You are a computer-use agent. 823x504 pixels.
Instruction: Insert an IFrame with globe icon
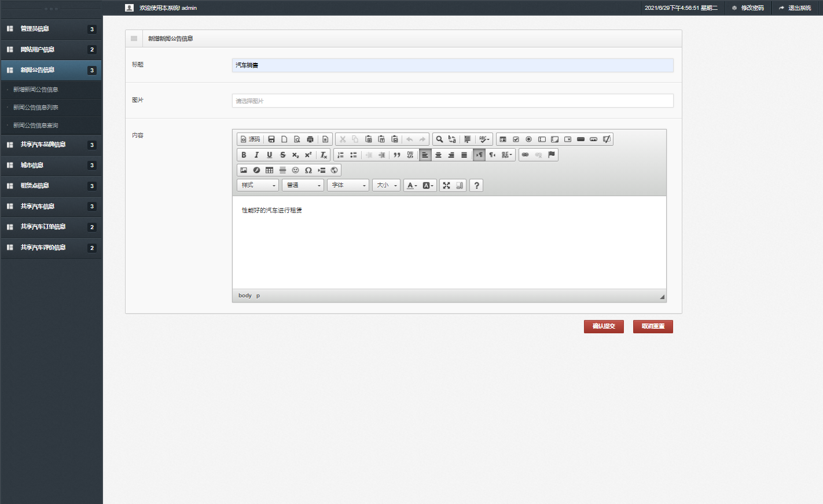pyautogui.click(x=334, y=170)
